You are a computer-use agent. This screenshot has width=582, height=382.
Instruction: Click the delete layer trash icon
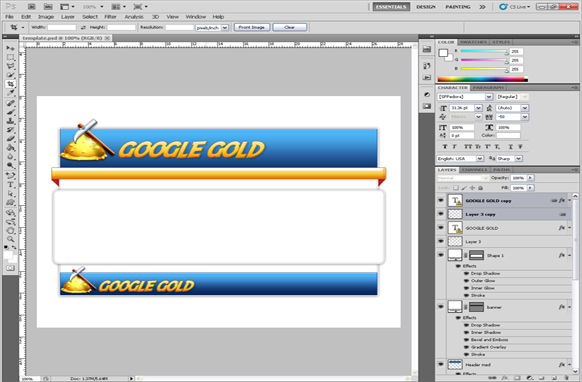pyautogui.click(x=566, y=378)
